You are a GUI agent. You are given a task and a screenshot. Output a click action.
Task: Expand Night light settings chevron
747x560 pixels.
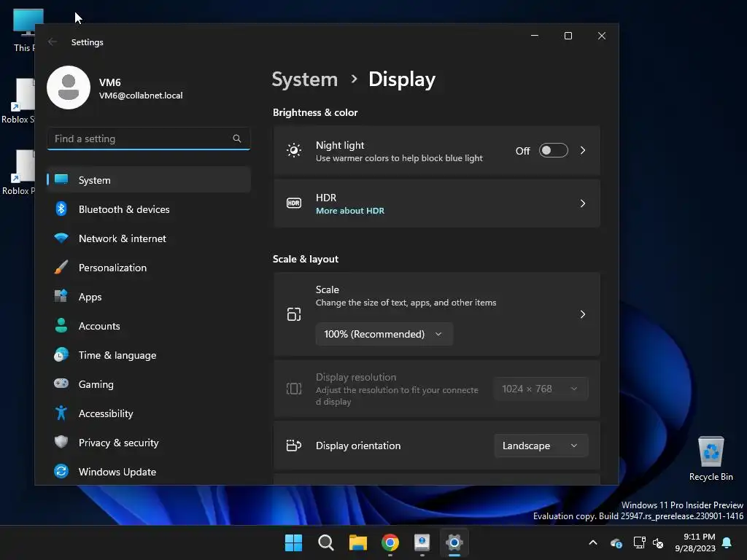pyautogui.click(x=583, y=150)
